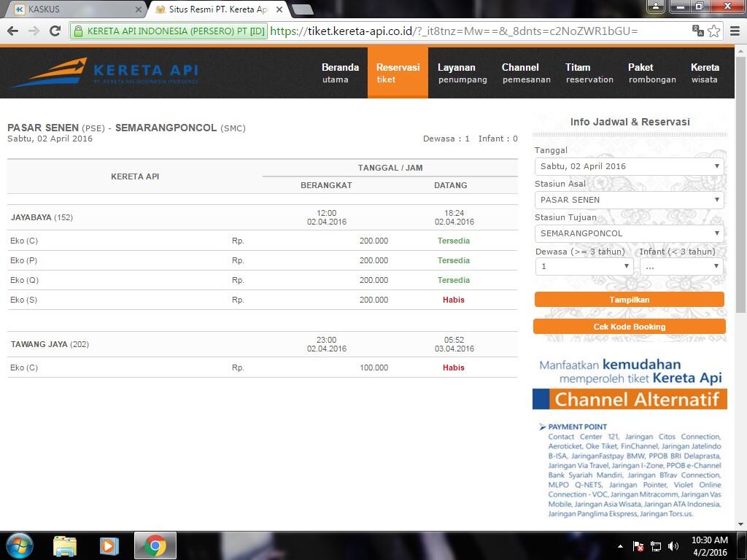Select Tersedia for Jayabaya Eko (P)
The height and width of the screenshot is (560, 747).
tap(454, 260)
